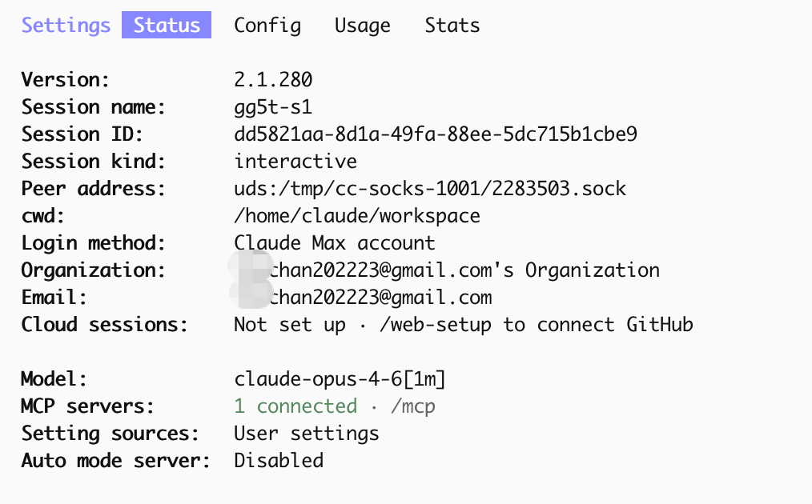Click the interactive session kind value

click(295, 162)
